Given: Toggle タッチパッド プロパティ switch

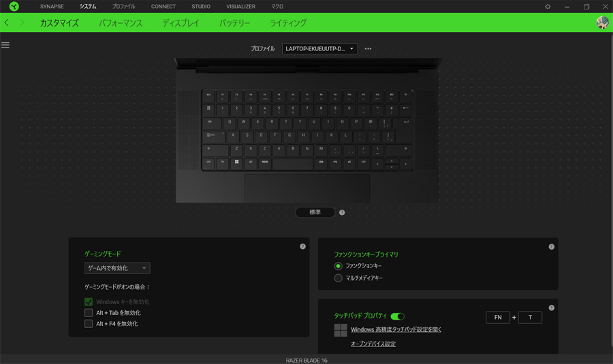Looking at the screenshot, I should (x=397, y=316).
